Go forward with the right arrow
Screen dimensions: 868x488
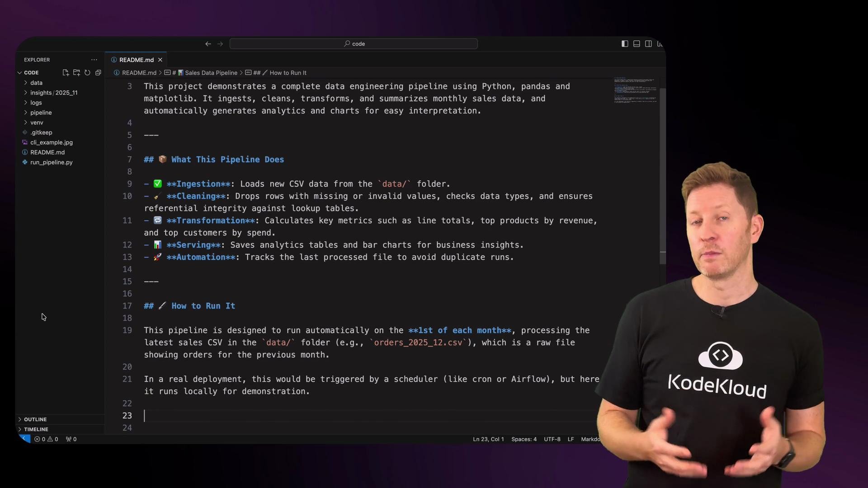[220, 44]
